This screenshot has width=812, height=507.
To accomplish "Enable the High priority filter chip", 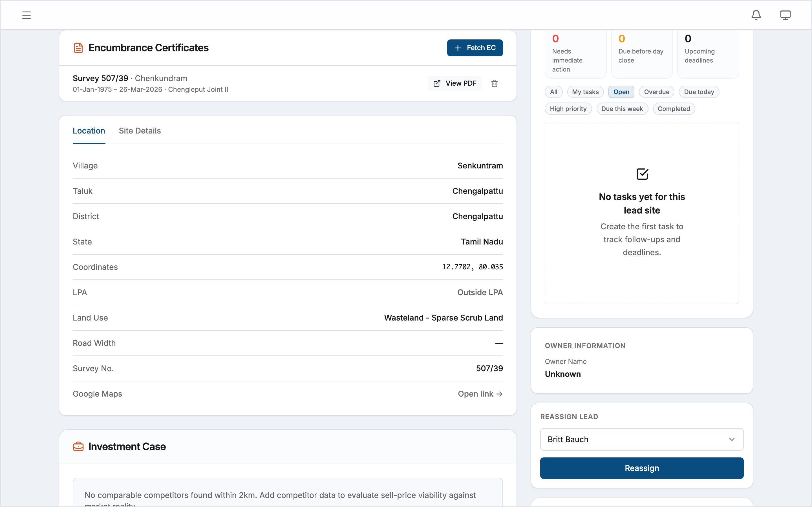I will click(568, 109).
